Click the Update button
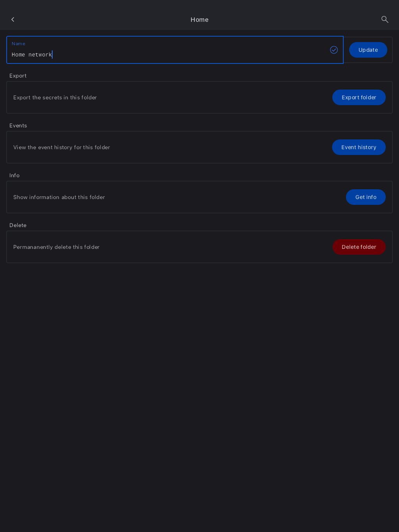Screen dimensions: 399x532 pos(368,50)
